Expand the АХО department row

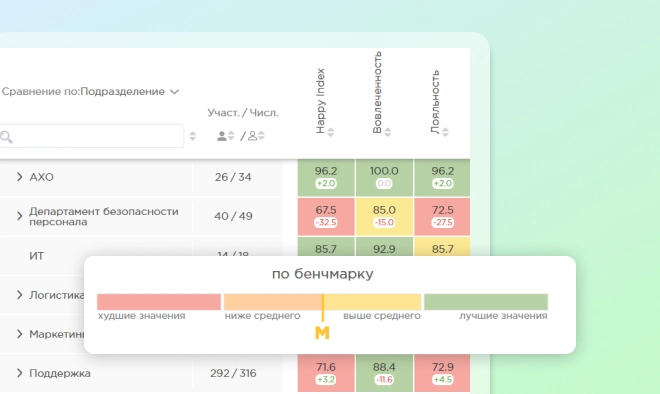[19, 177]
